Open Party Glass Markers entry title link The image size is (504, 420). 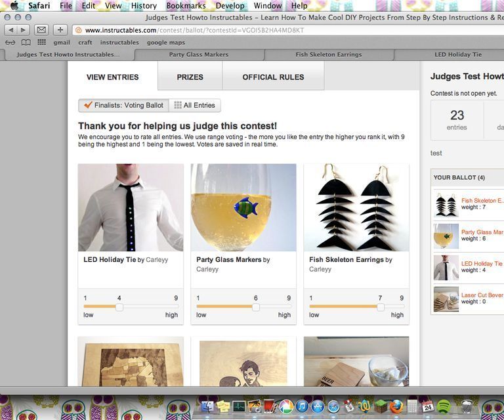pyautogui.click(x=229, y=260)
